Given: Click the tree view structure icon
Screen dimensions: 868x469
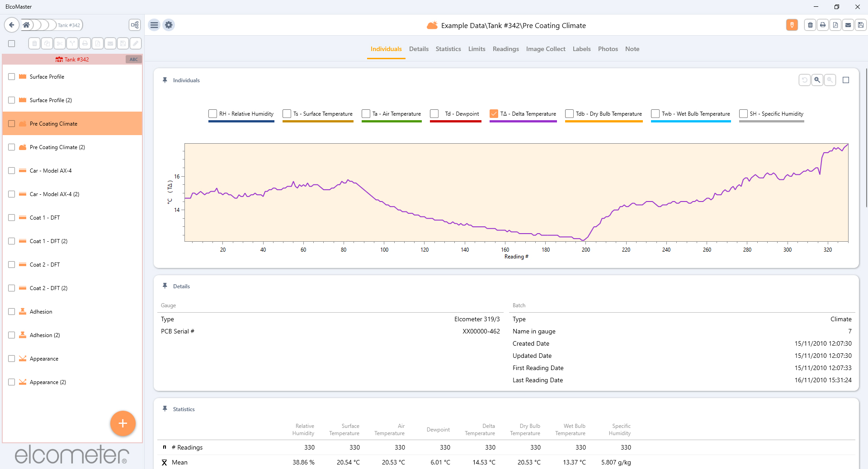Looking at the screenshot, I should coord(135,25).
